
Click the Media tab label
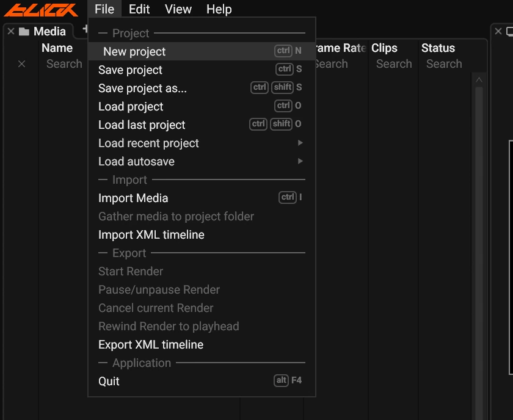point(49,31)
